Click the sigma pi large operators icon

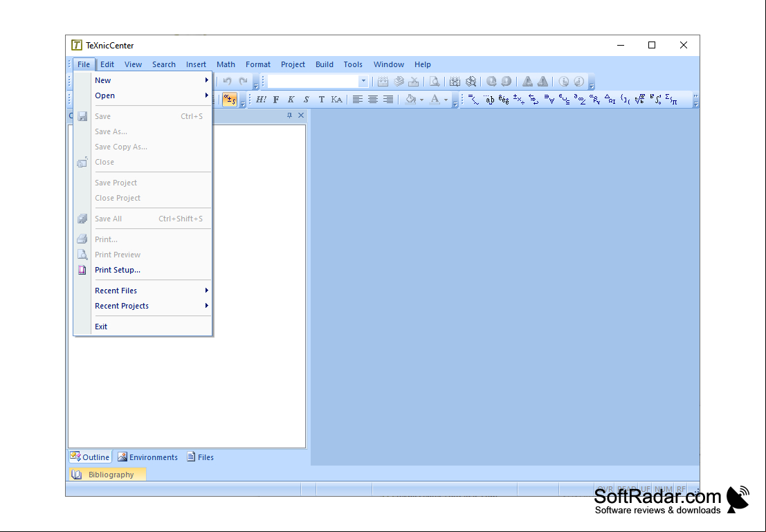tap(671, 100)
